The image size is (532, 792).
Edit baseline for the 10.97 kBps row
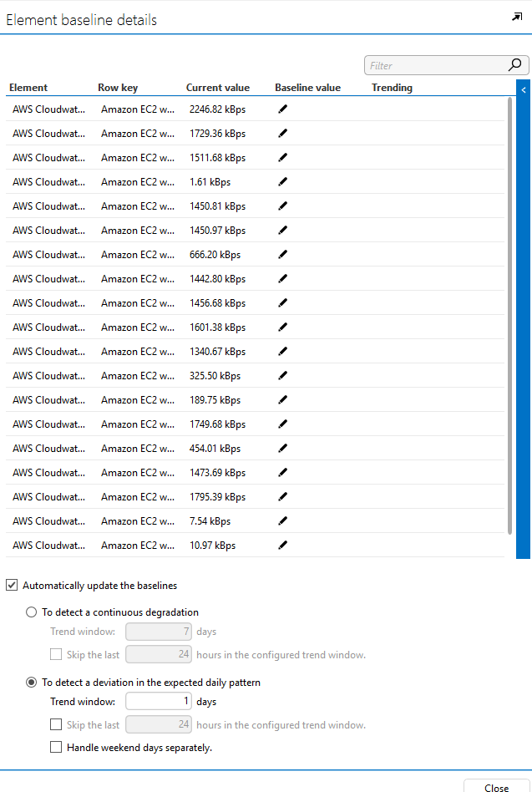pos(282,546)
